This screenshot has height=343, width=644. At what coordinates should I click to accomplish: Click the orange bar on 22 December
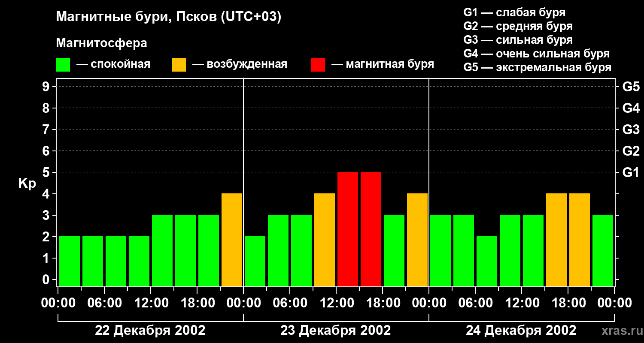[x=232, y=240]
